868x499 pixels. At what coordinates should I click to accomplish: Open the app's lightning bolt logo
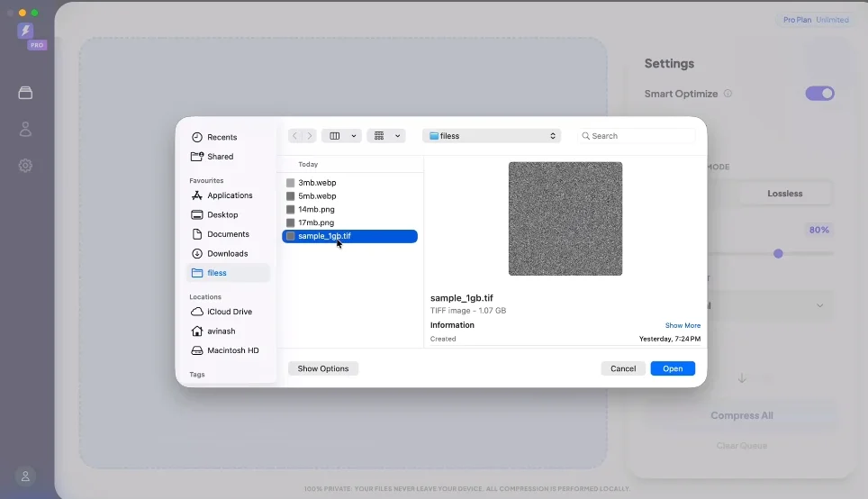pos(25,31)
